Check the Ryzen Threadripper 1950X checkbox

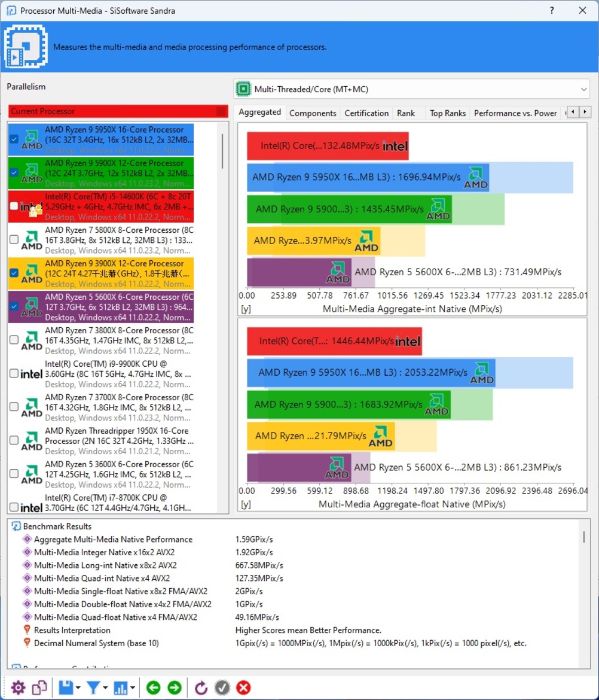coord(14,440)
